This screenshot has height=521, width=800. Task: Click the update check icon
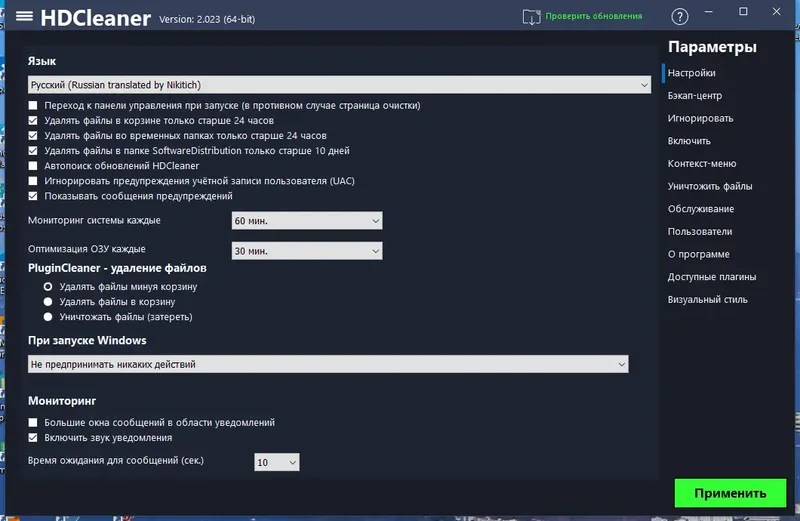531,17
